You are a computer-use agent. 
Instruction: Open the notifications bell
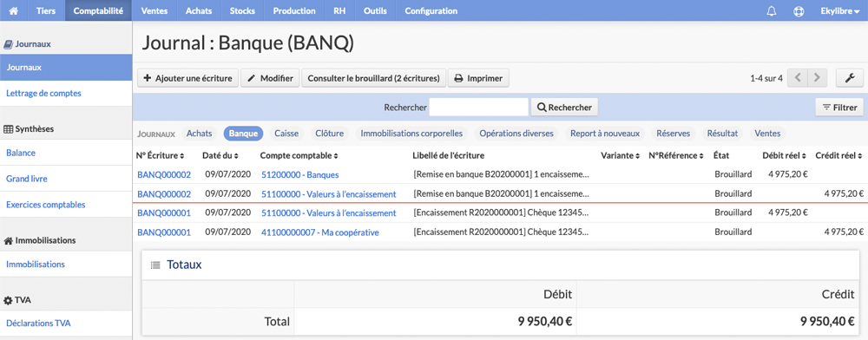coord(771,11)
